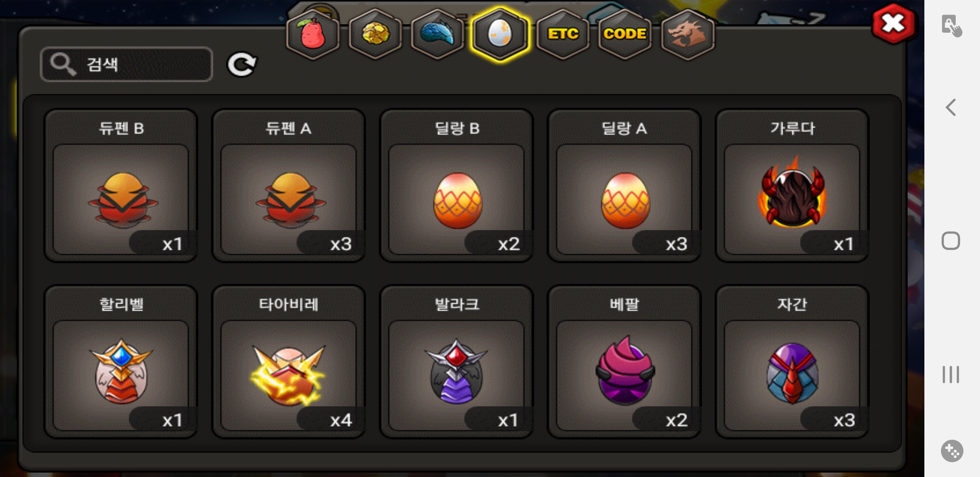Select the brown dragon head category tab
This screenshot has height=477, width=980.
coord(688,34)
